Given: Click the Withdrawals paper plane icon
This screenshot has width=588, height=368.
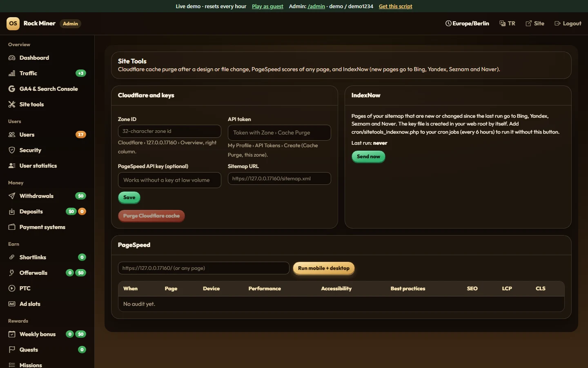Looking at the screenshot, I should pyautogui.click(x=12, y=196).
